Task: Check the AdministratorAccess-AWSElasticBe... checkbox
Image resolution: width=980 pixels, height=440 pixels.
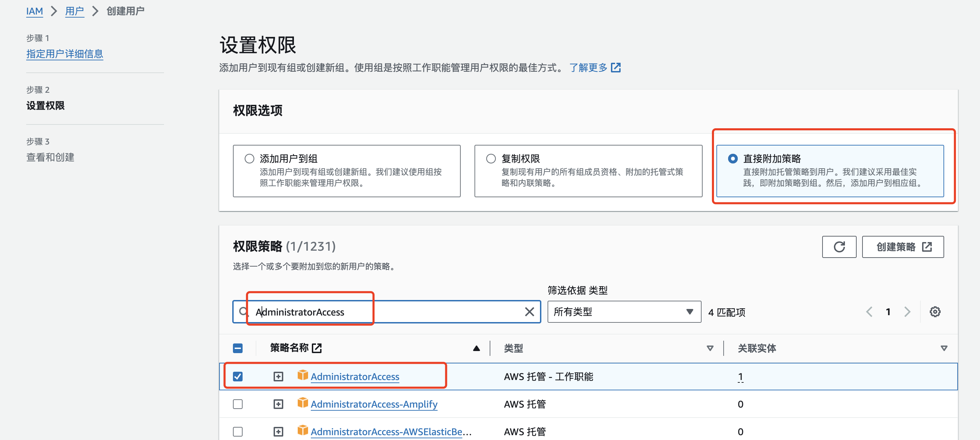Action: pos(238,432)
